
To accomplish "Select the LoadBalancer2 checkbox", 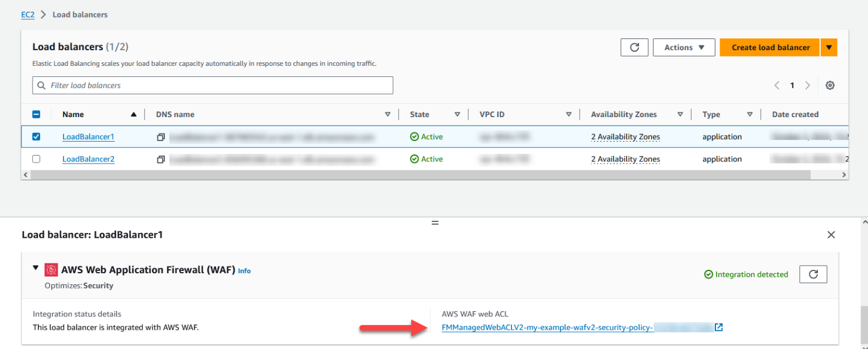I will (37, 158).
